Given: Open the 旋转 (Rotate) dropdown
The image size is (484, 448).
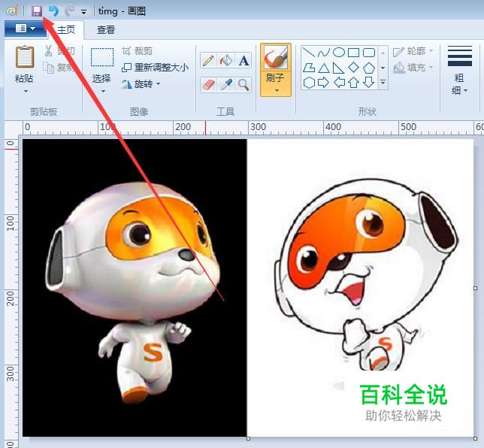Looking at the screenshot, I should (141, 84).
